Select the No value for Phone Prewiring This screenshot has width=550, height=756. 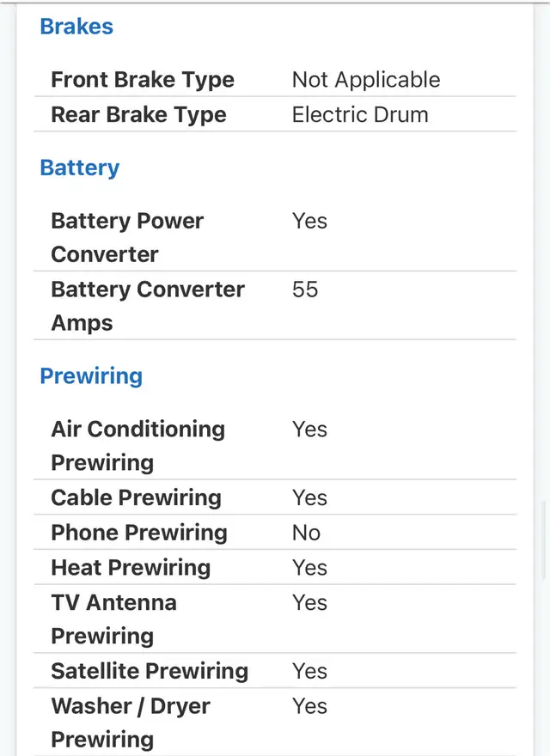(306, 533)
